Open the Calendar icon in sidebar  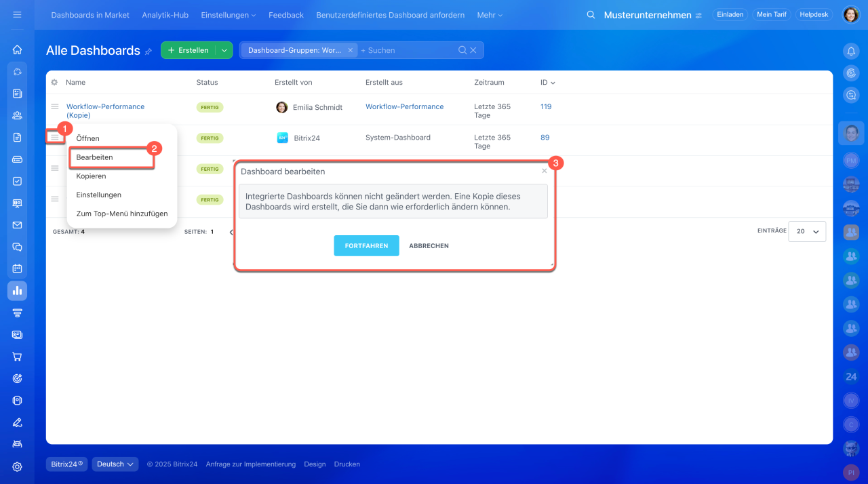pyautogui.click(x=17, y=269)
